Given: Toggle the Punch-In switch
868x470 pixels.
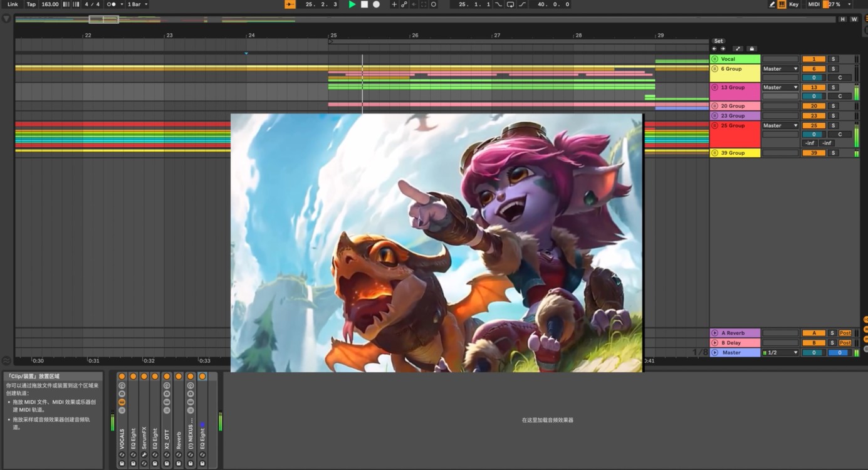Looking at the screenshot, I should pos(499,4).
